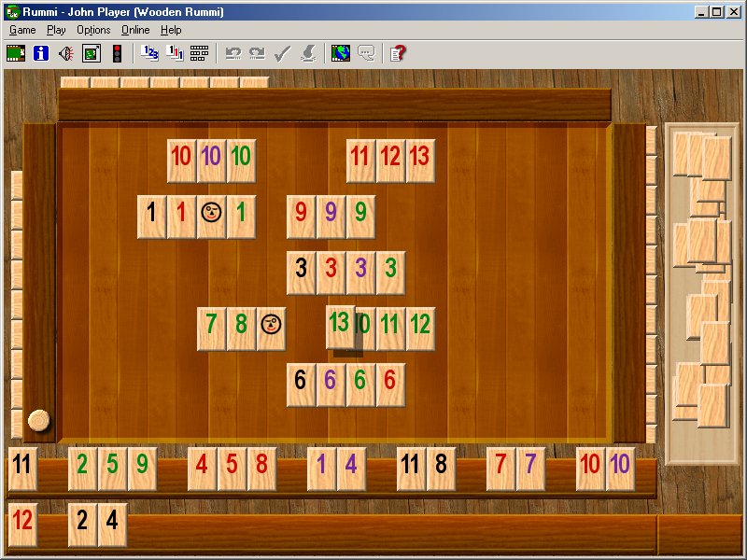Click the green 8 tile on table
The height and width of the screenshot is (560, 747).
pos(241,329)
